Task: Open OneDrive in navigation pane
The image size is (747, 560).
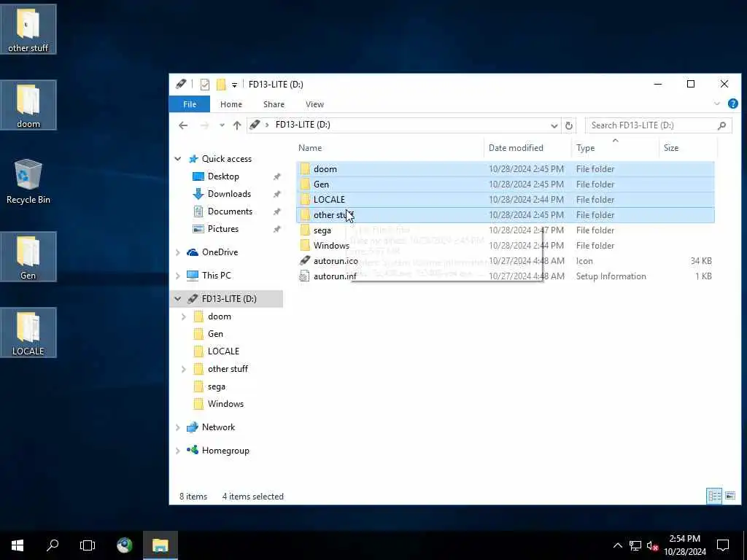Action: coord(220,252)
